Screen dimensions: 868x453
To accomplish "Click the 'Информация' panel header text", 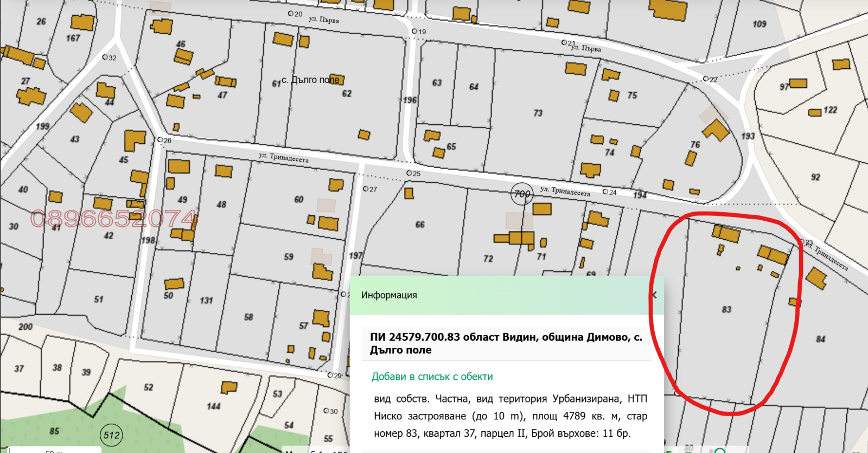I will coord(389,295).
